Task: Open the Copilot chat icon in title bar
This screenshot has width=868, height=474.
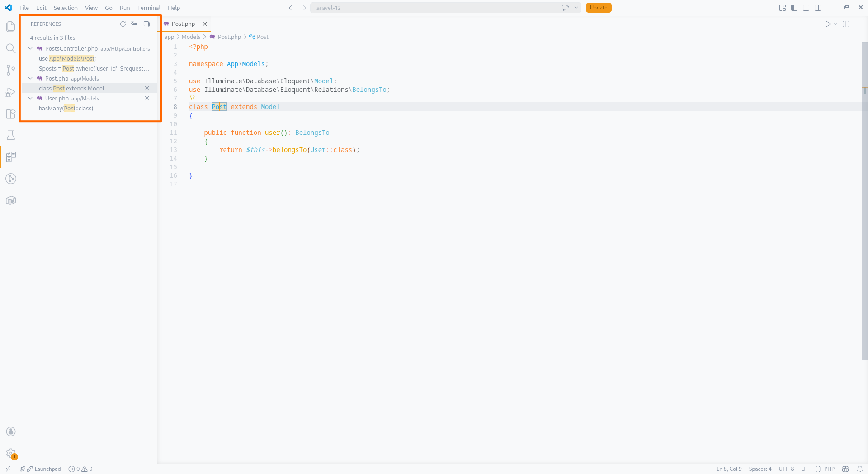Action: (565, 8)
